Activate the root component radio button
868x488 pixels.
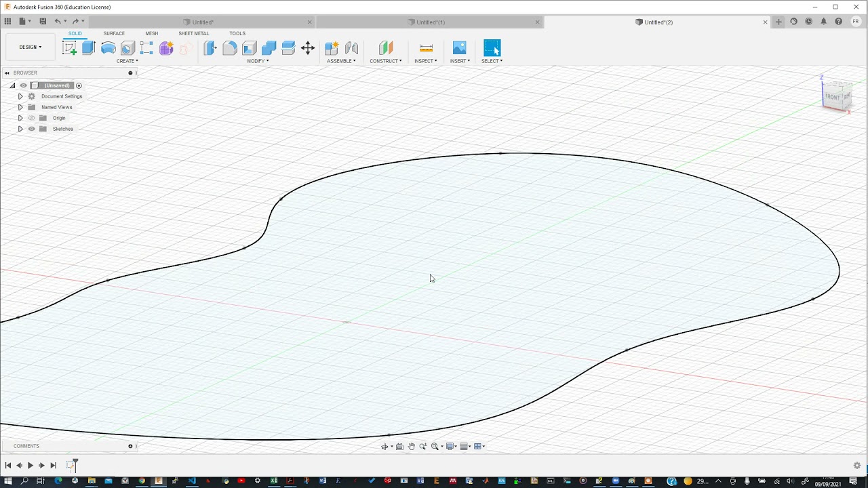click(79, 85)
